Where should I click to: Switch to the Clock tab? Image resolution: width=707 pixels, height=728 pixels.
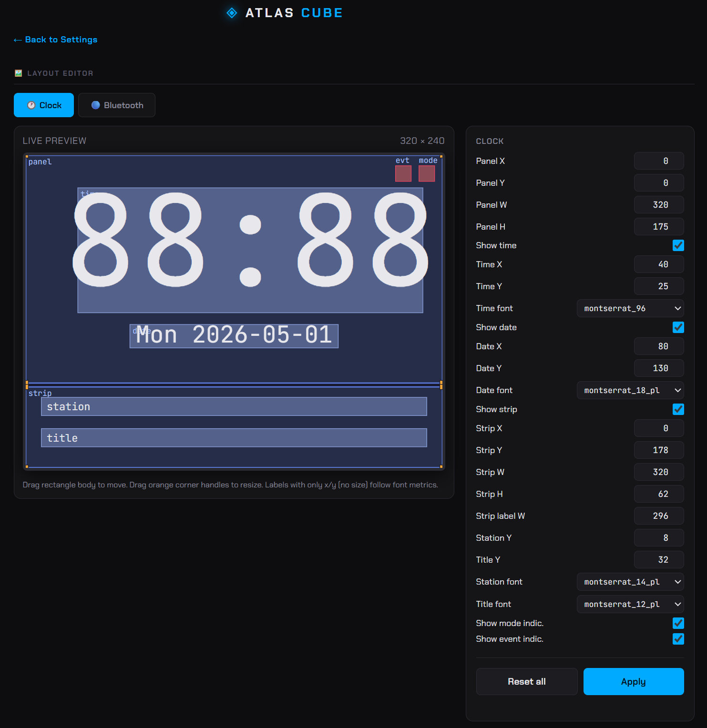pos(44,105)
